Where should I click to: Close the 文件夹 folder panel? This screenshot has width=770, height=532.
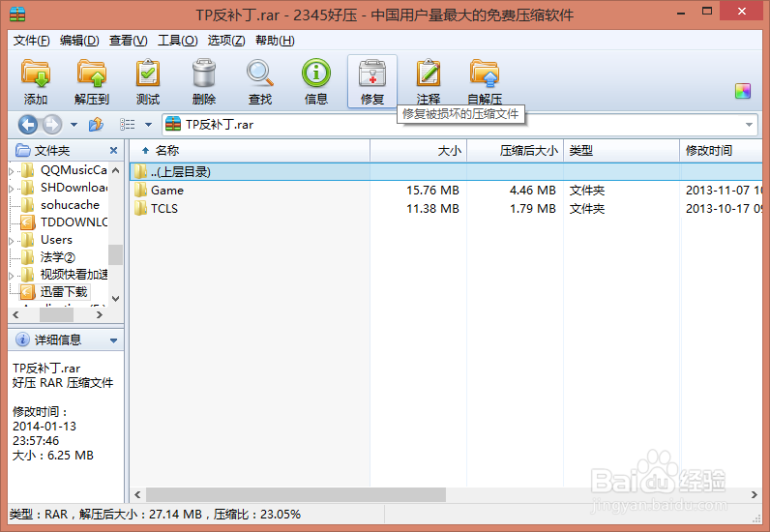pos(113,150)
